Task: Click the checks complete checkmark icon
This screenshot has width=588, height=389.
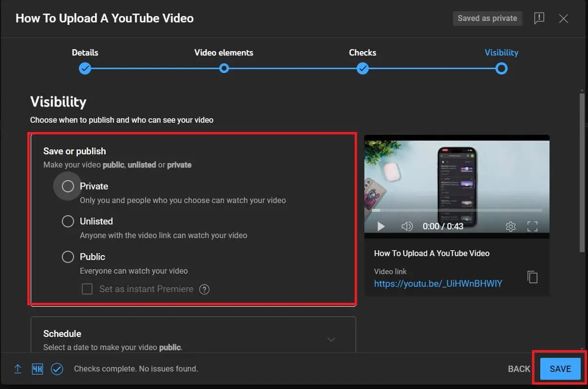Action: [x=57, y=369]
